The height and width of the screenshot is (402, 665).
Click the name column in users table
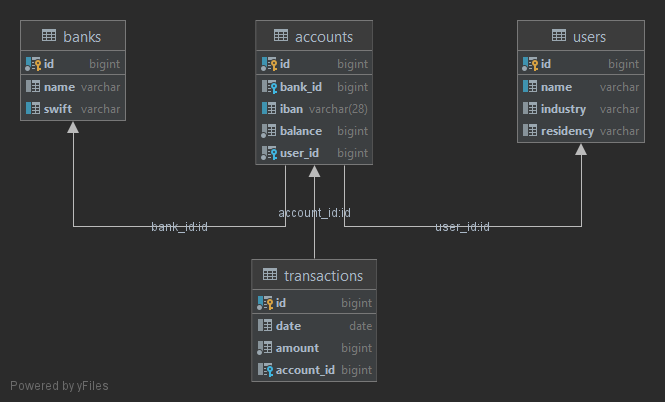581,87
